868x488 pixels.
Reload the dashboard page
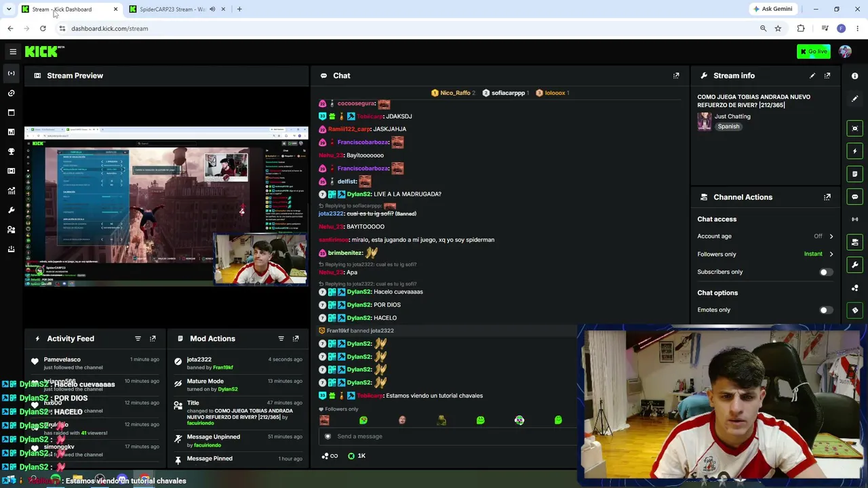coord(43,28)
